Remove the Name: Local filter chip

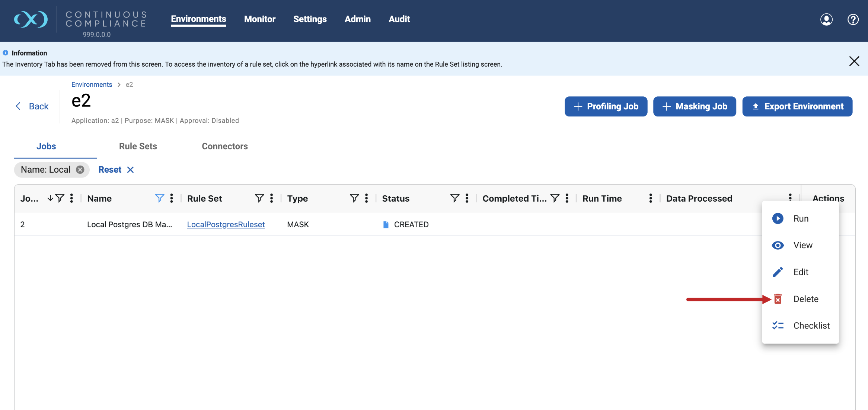coord(80,170)
